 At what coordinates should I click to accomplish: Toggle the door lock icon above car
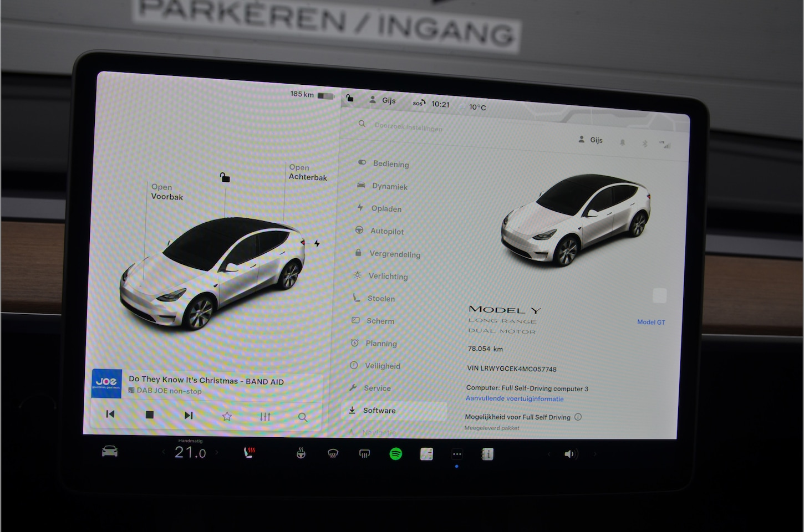tap(225, 177)
